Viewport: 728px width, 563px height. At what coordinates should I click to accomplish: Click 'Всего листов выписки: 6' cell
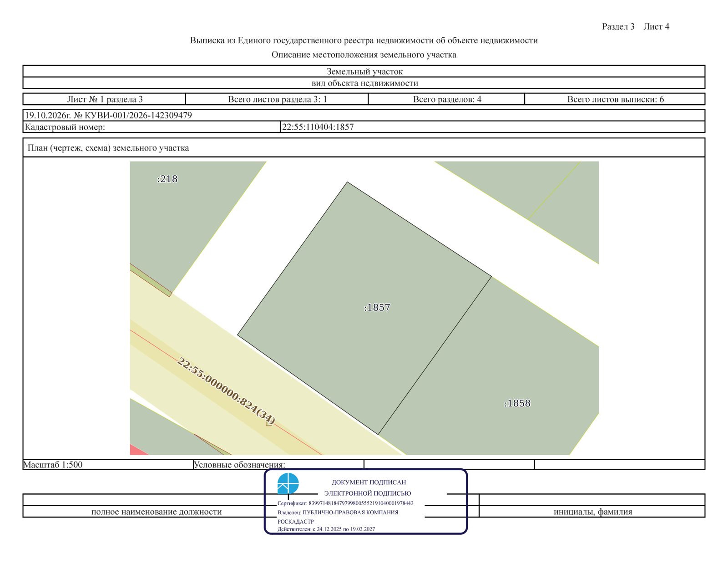(x=615, y=99)
